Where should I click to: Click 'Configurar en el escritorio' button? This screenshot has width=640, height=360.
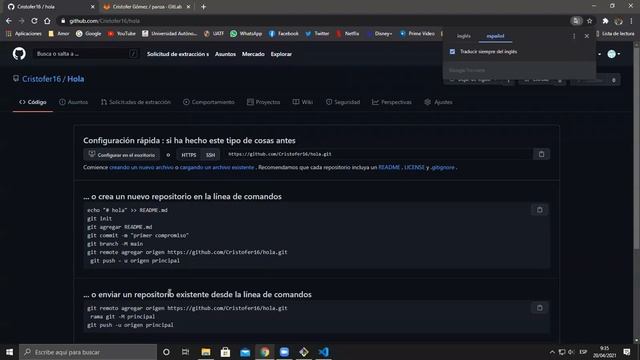pyautogui.click(x=122, y=155)
